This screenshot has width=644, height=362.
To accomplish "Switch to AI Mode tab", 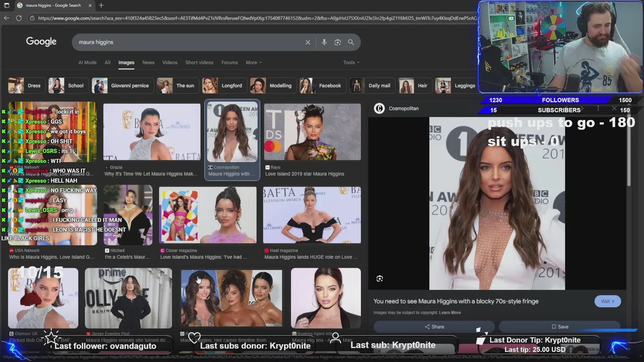I will click(88, 62).
